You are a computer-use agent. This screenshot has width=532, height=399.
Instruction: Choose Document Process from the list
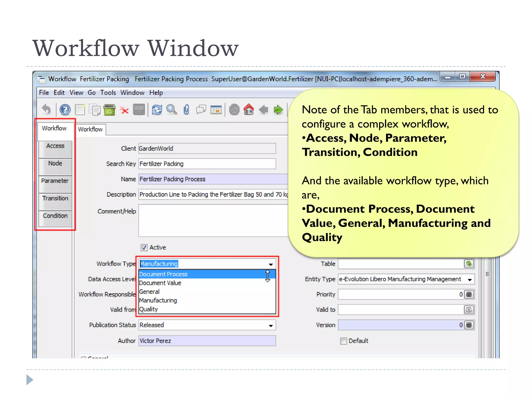[x=207, y=274]
